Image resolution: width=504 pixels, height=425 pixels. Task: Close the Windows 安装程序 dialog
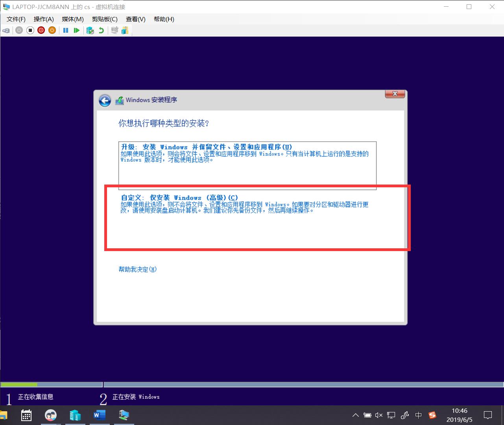395,94
